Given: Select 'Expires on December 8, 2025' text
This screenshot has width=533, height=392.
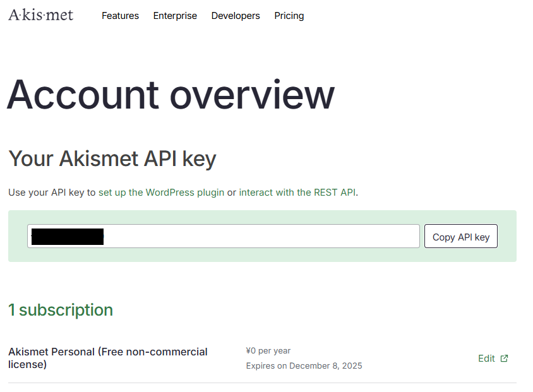Looking at the screenshot, I should click(x=304, y=366).
